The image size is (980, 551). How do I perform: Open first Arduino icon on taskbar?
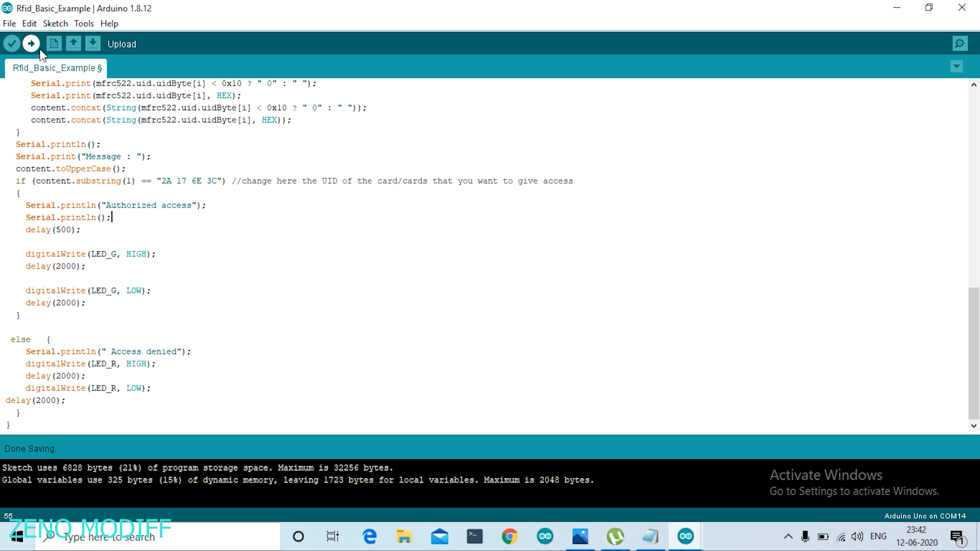click(x=545, y=537)
